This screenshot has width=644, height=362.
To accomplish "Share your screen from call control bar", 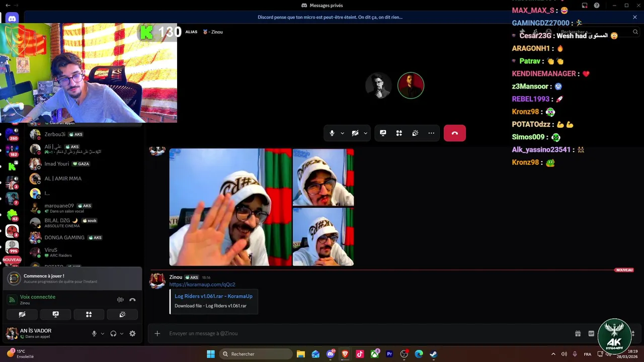I will [x=383, y=133].
